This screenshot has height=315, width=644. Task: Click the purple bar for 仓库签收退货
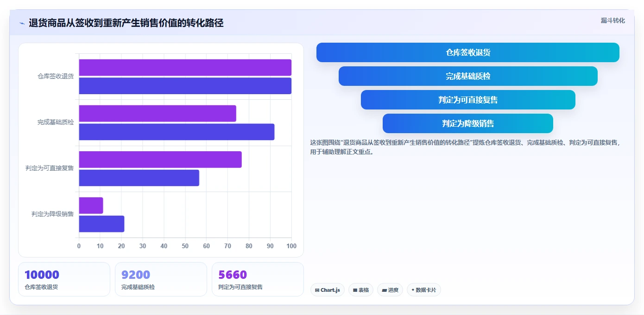click(185, 67)
